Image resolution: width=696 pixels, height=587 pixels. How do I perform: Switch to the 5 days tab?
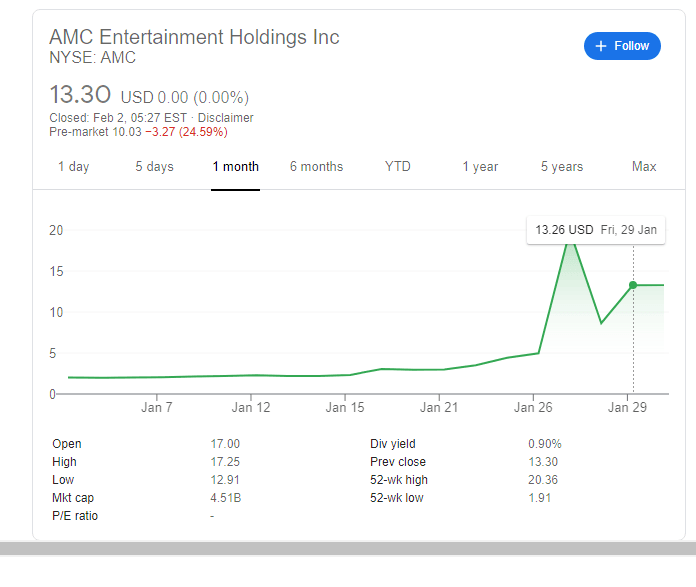click(154, 167)
